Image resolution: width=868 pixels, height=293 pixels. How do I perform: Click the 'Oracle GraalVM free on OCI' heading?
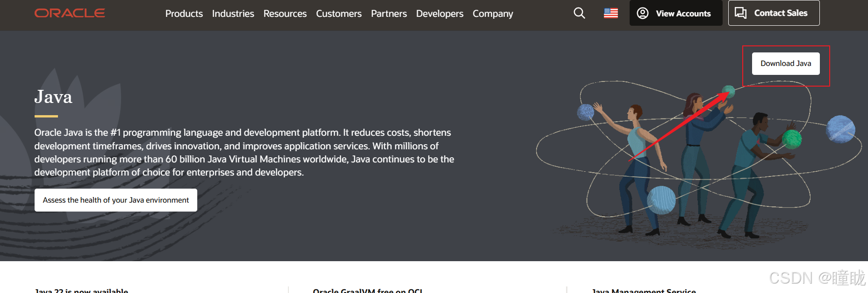(x=368, y=290)
